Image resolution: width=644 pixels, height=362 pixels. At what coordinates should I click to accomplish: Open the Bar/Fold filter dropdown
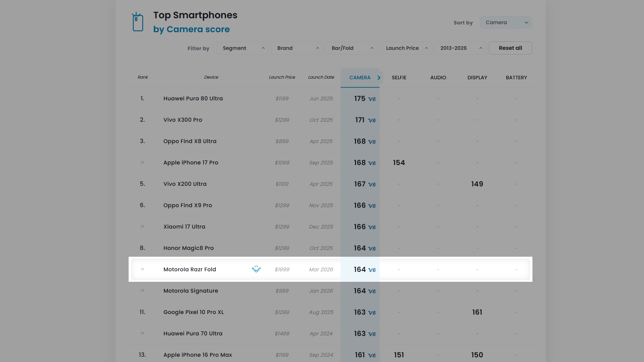(x=351, y=48)
